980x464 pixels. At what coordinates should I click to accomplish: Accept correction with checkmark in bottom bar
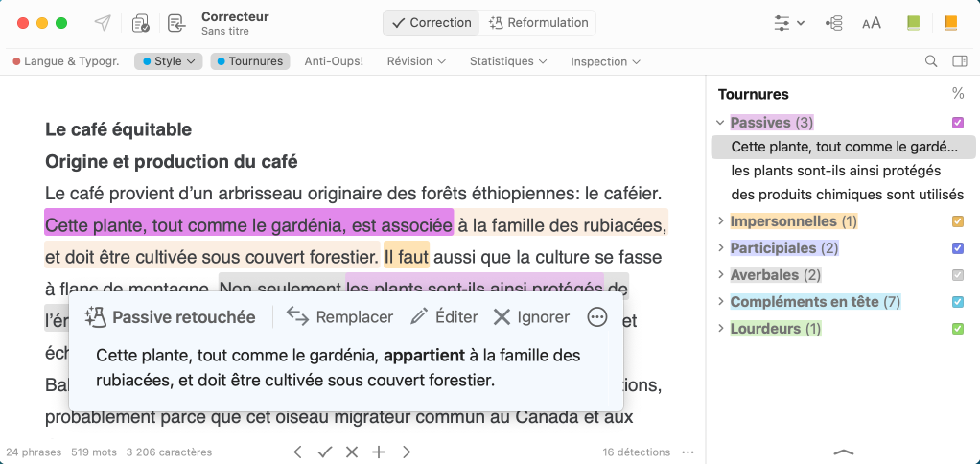(x=324, y=452)
